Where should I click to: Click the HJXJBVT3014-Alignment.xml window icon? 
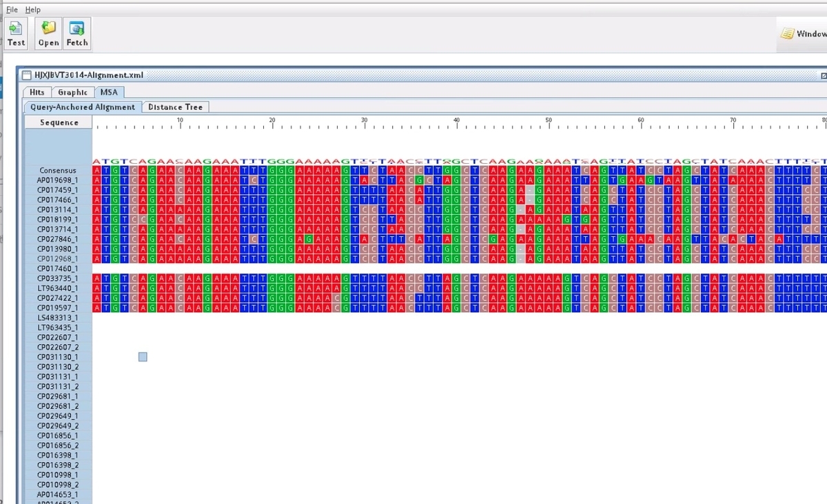(x=26, y=75)
